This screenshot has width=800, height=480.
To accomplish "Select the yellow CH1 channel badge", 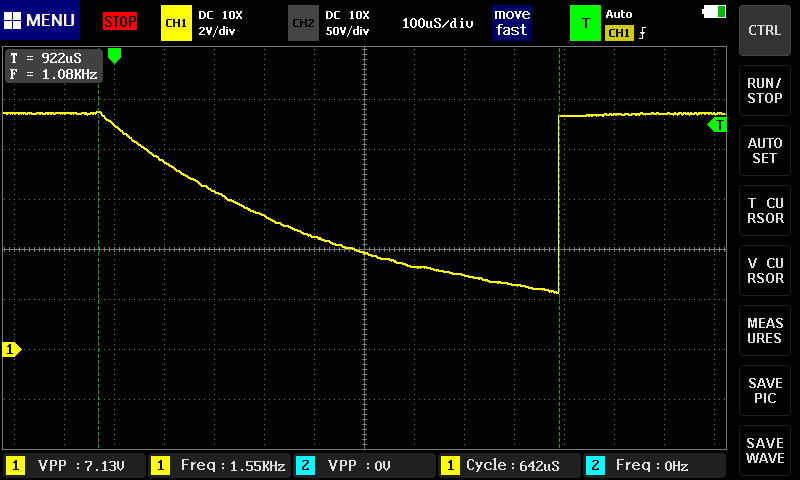I will (176, 23).
